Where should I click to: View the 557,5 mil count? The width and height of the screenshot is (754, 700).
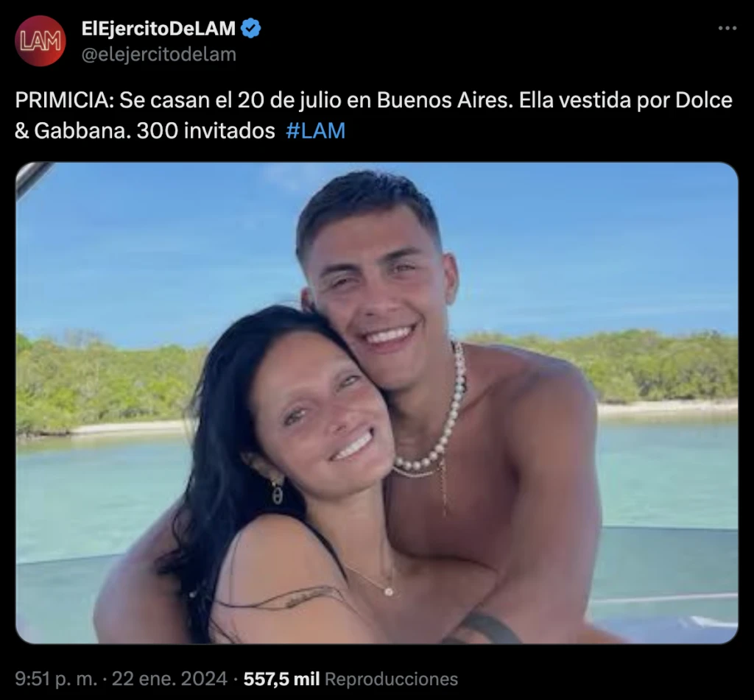pos(281,679)
